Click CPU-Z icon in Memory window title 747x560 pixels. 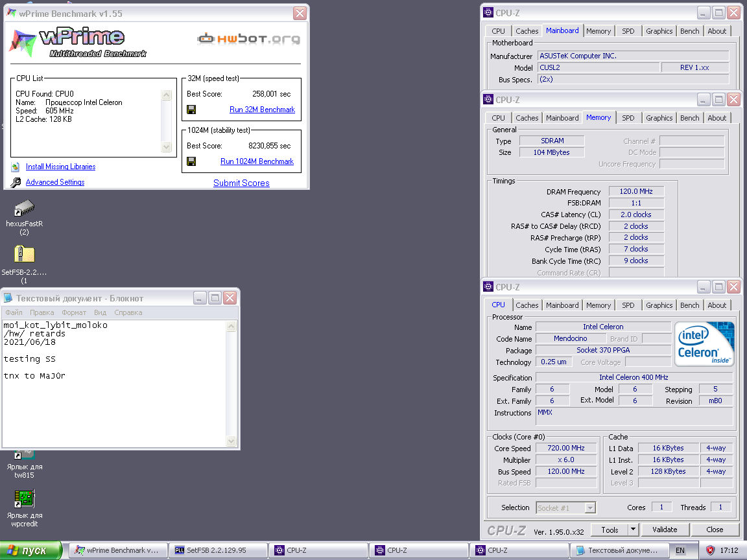pos(488,100)
